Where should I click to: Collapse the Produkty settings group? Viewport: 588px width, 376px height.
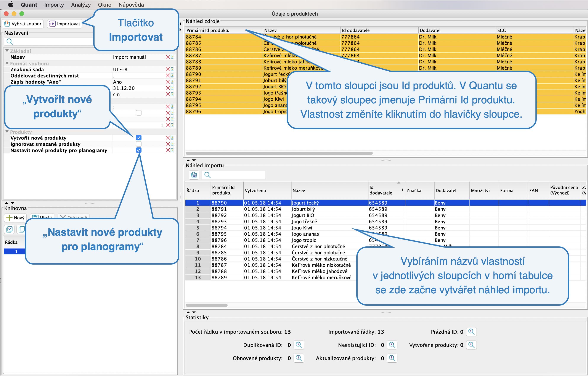[x=7, y=132]
